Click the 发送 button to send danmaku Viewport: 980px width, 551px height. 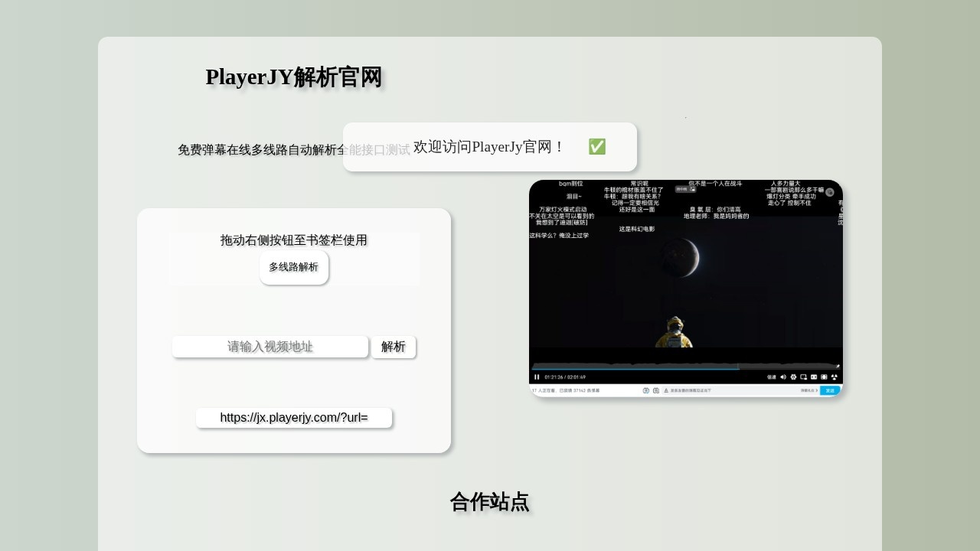click(x=831, y=390)
